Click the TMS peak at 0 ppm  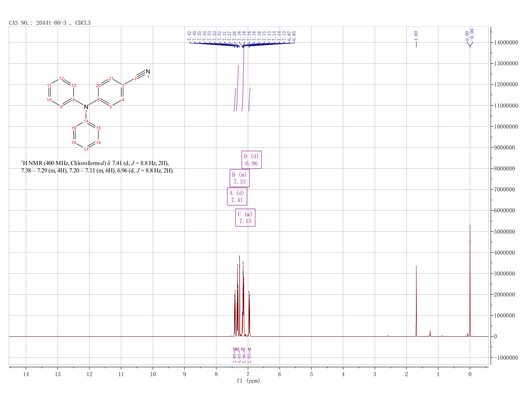click(470, 280)
